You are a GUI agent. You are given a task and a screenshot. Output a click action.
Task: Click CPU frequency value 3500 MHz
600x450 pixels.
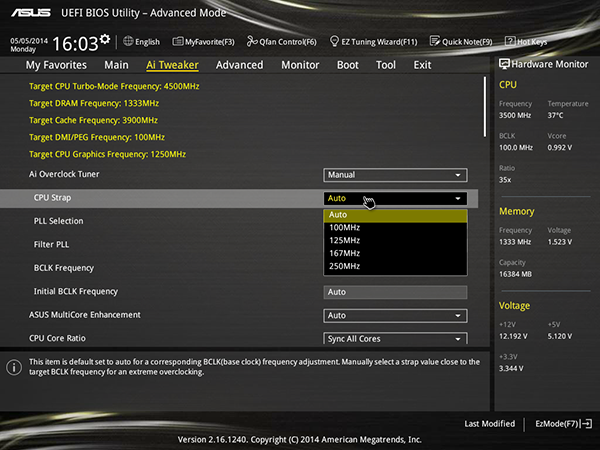pos(515,115)
